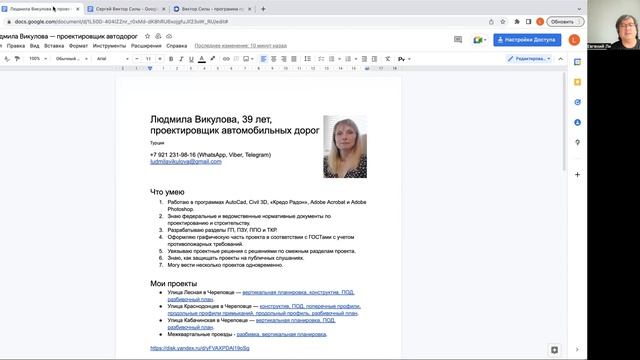Open the input tools Ру dropdown

coord(404,59)
